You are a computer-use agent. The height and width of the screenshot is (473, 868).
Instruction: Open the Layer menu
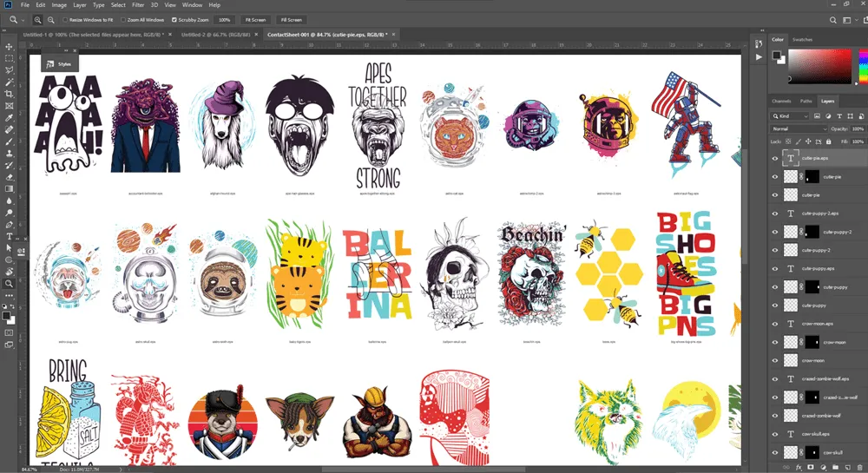80,5
